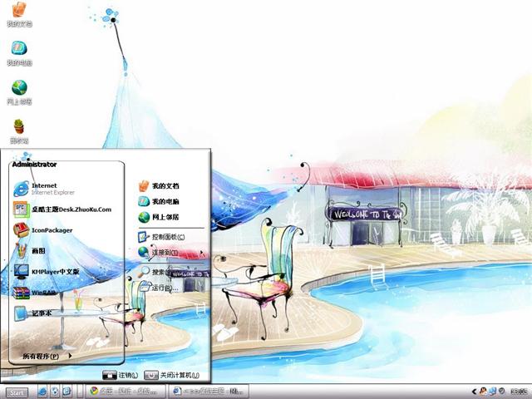Launch 画图 paint program
The width and height of the screenshot is (532, 399).
[30, 251]
